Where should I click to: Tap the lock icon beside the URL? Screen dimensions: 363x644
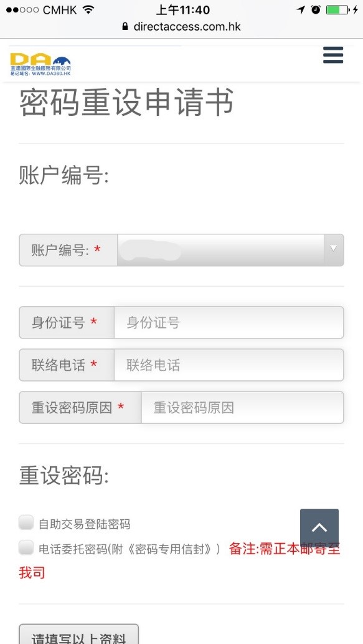[125, 27]
